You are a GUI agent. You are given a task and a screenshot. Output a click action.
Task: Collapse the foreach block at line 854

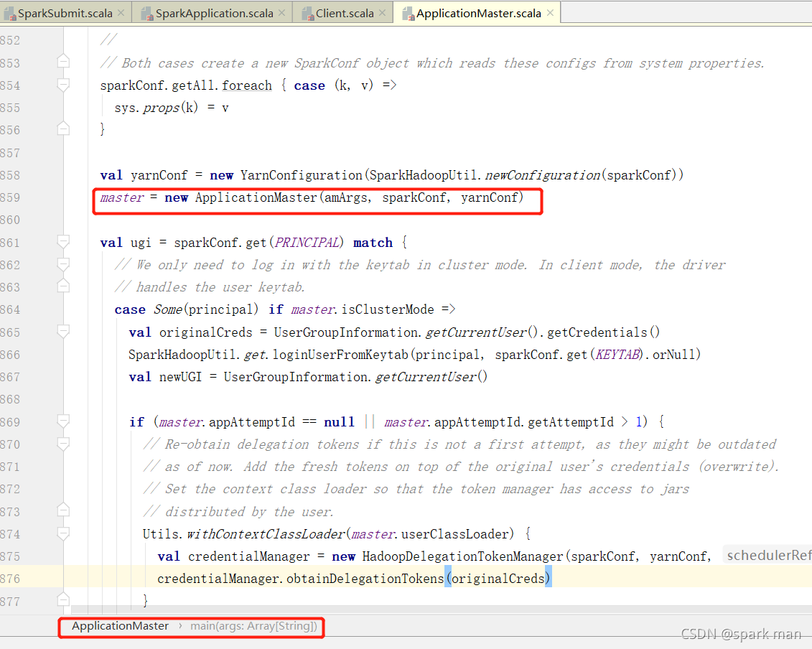tap(63, 85)
